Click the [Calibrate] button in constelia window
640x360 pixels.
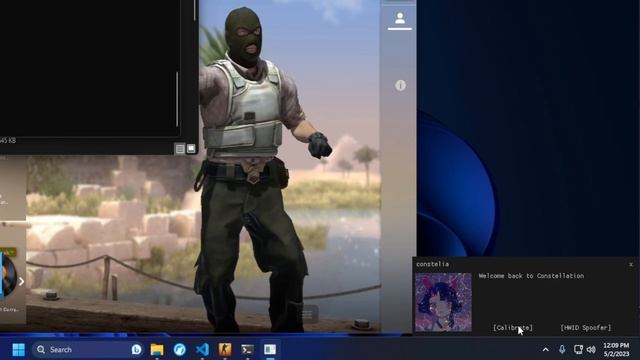(x=513, y=327)
